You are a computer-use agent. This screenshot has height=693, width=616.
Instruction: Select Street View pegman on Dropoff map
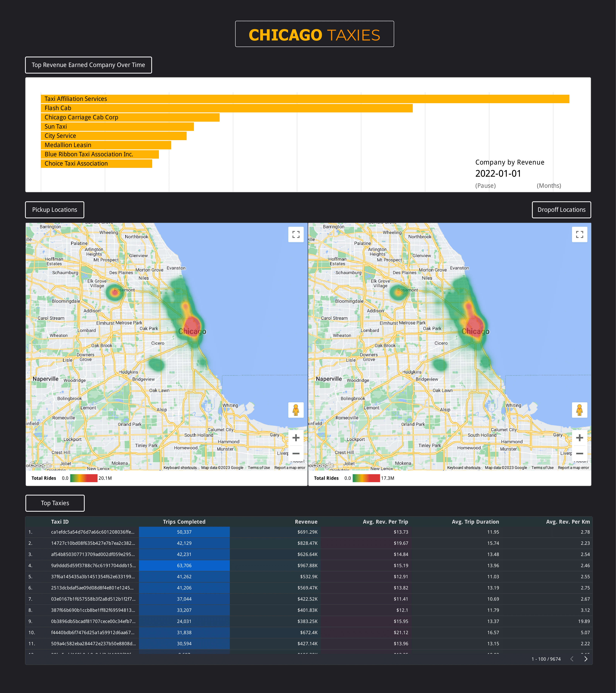tap(579, 410)
